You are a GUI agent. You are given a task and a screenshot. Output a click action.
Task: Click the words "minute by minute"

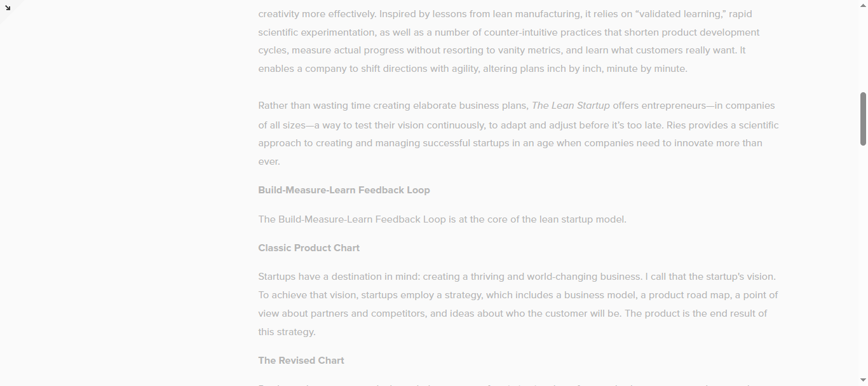click(647, 69)
